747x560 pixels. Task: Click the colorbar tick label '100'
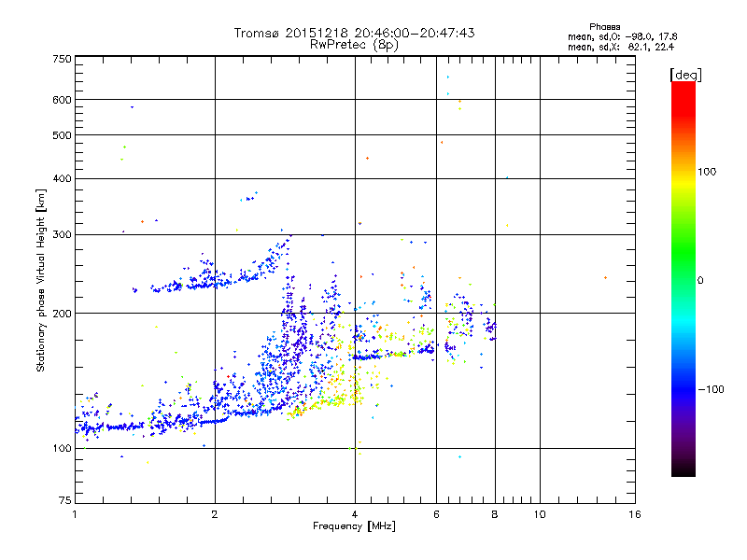pos(707,172)
